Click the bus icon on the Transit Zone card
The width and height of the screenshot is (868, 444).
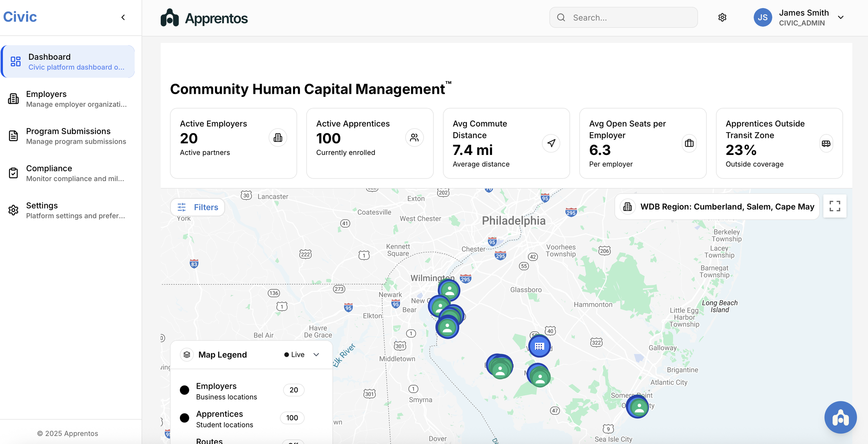point(826,143)
